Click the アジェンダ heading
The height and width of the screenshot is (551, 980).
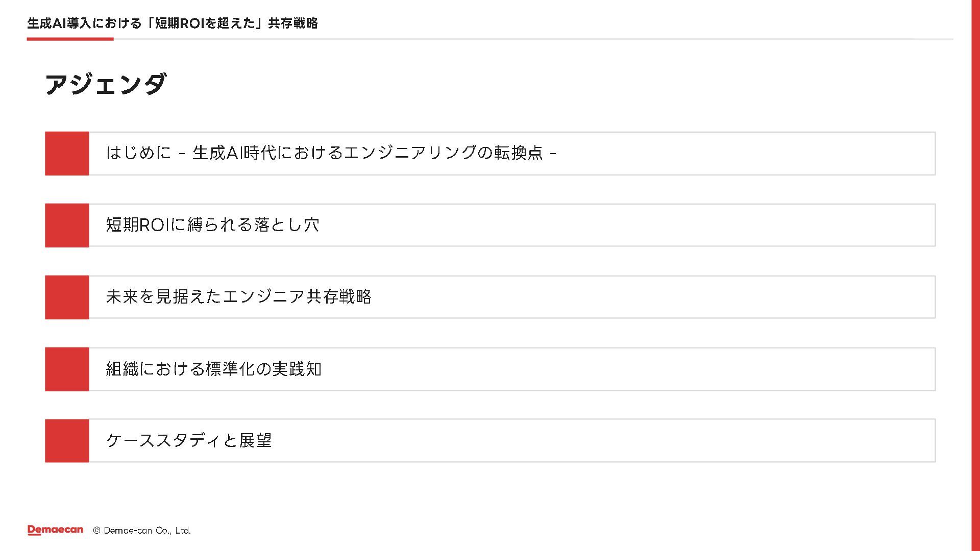pyautogui.click(x=106, y=84)
